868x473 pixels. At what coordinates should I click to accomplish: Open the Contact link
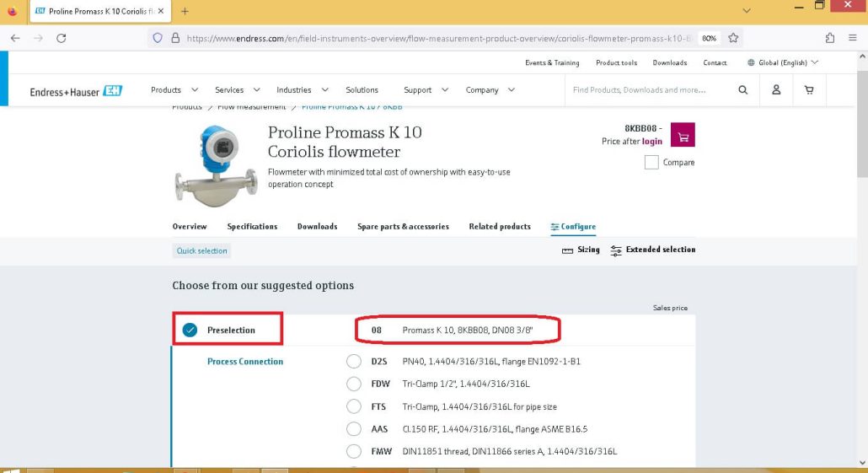click(x=715, y=62)
